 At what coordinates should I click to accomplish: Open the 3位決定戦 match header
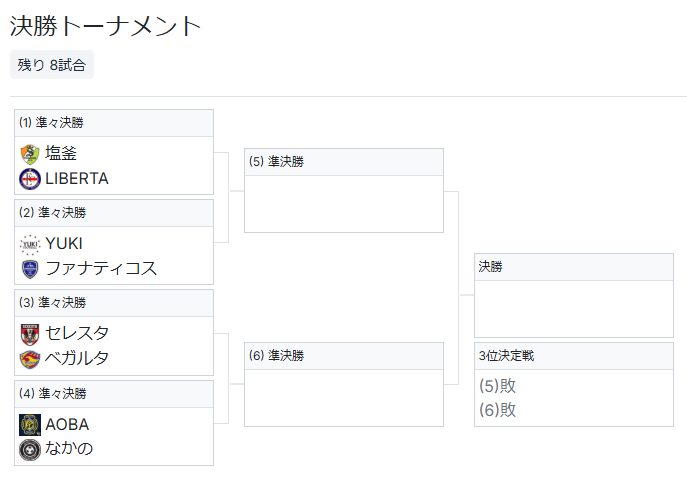click(573, 356)
